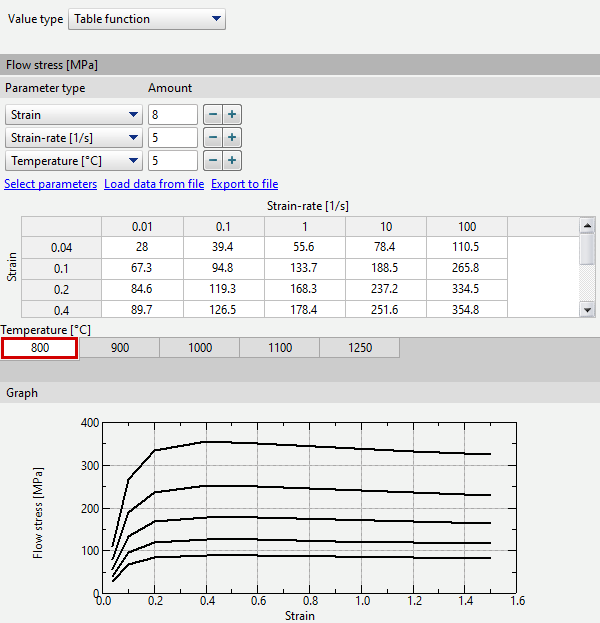
Task: Decrease the Strain-rate amount with minus
Action: coord(213,138)
